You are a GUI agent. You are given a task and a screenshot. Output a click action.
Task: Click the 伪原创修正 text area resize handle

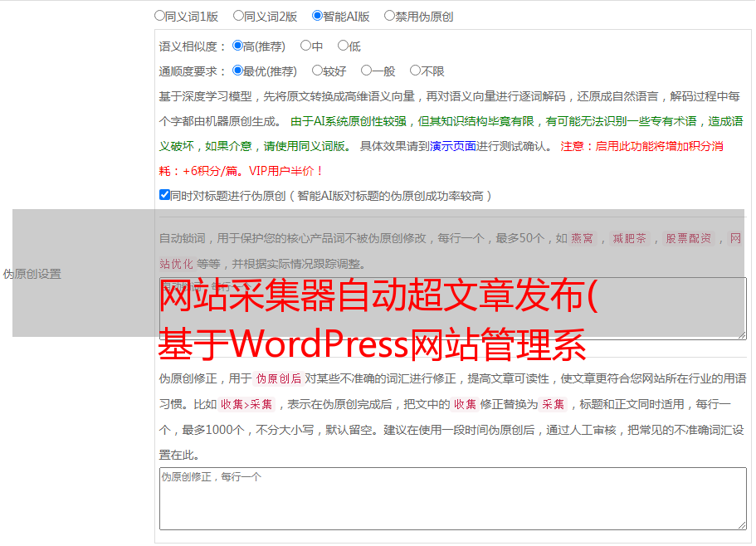pyautogui.click(x=742, y=525)
